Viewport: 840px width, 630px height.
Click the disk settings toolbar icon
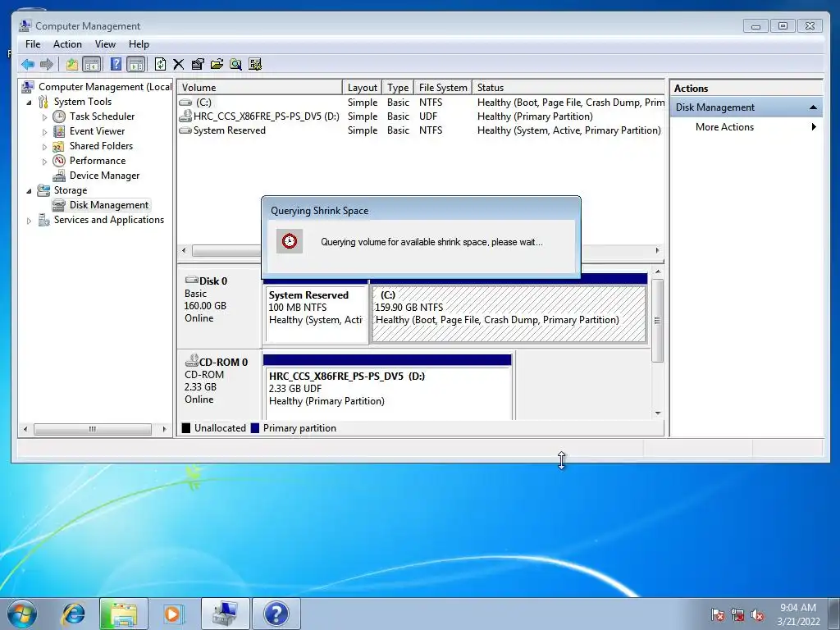[x=255, y=64]
